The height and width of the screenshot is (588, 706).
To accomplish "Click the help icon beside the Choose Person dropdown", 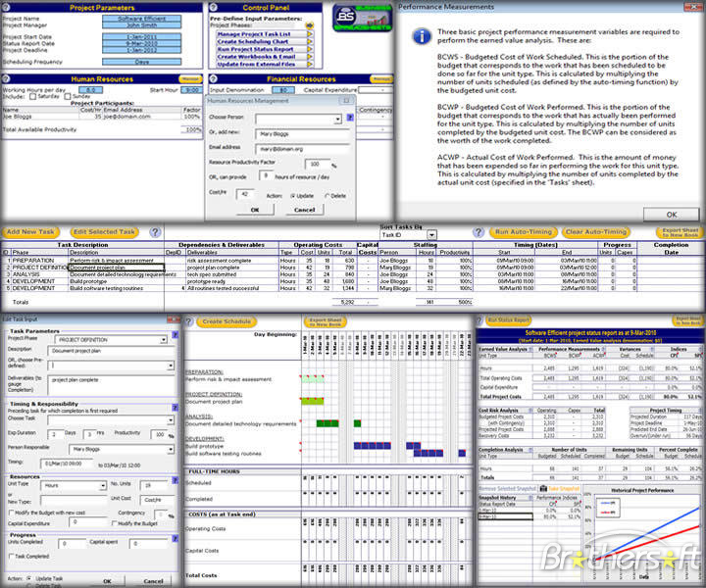I will point(350,118).
